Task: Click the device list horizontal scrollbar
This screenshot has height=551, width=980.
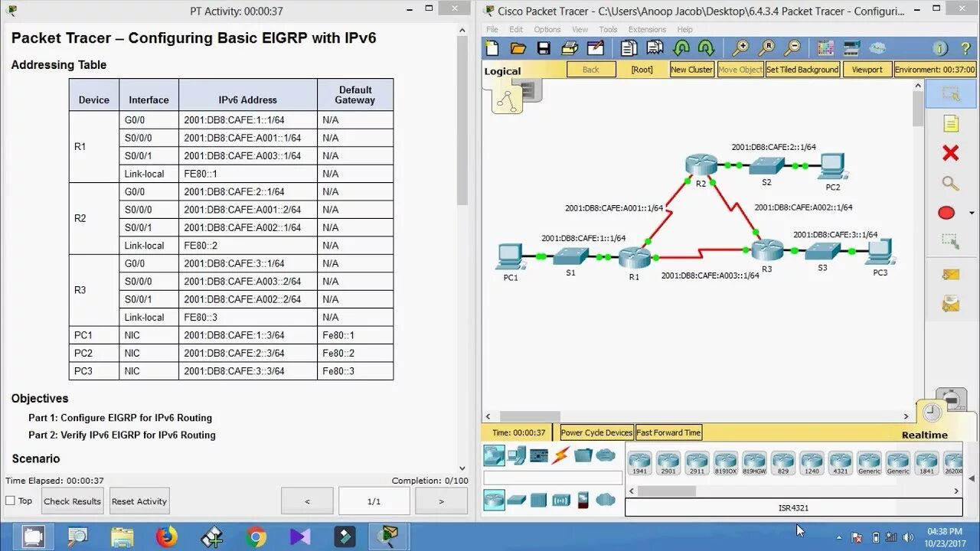Action: 666,491
